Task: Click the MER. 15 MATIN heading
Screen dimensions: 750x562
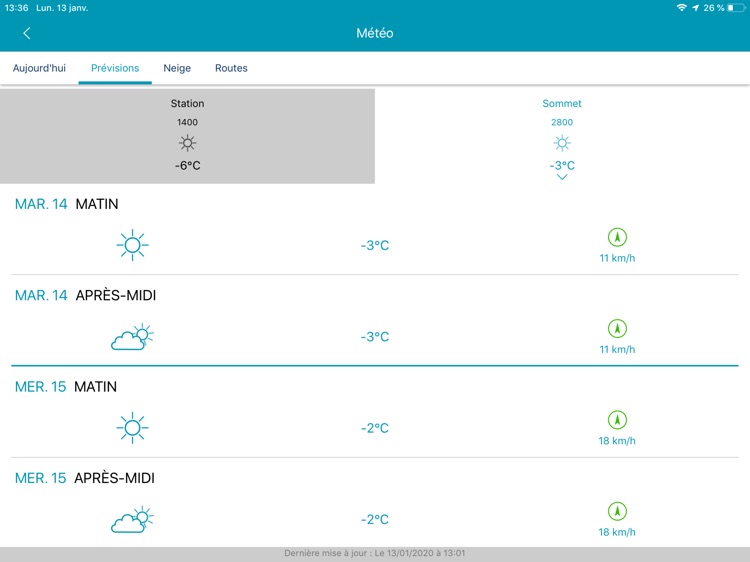Action: (x=66, y=387)
